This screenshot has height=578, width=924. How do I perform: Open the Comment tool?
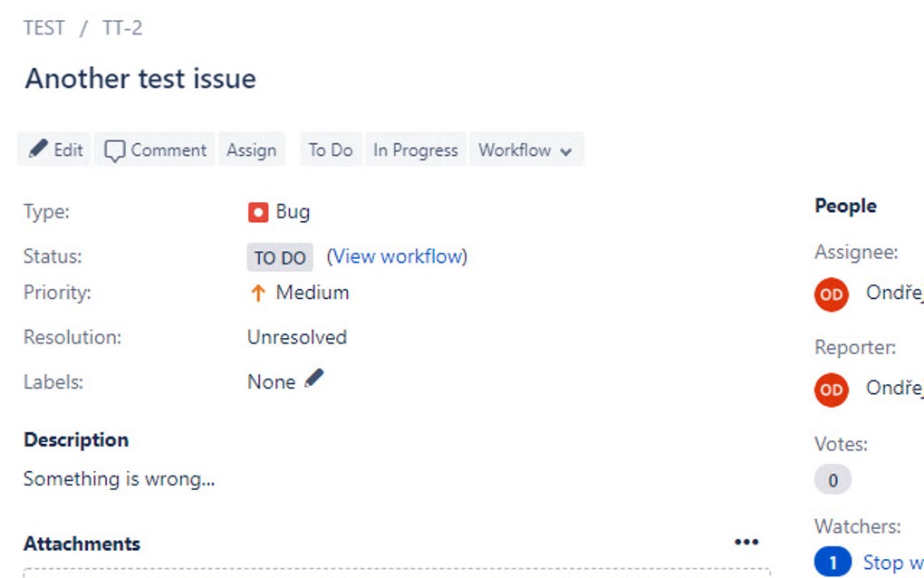tap(154, 149)
